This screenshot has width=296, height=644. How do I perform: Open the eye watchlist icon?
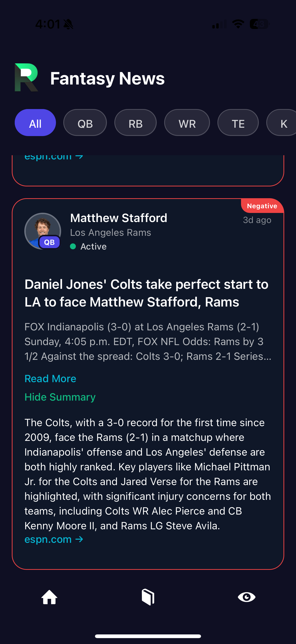point(246,597)
